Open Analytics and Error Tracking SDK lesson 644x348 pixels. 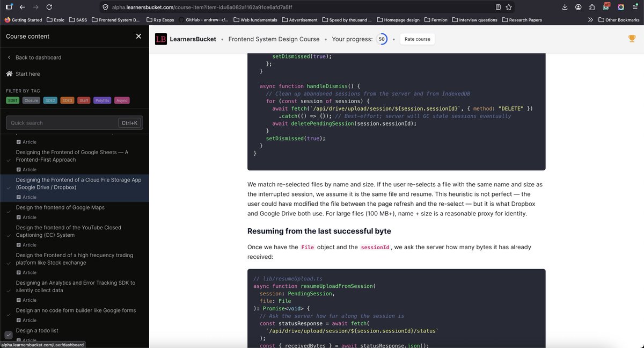(76, 286)
